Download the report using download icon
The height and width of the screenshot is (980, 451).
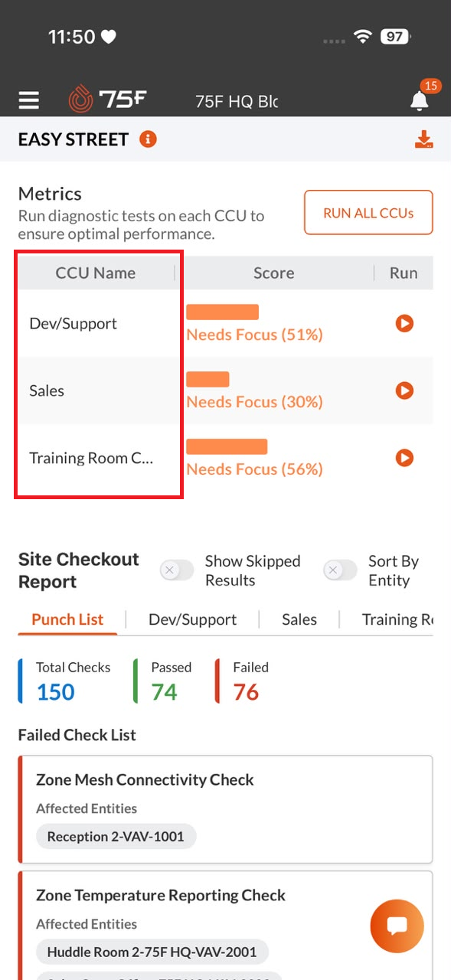(x=423, y=139)
